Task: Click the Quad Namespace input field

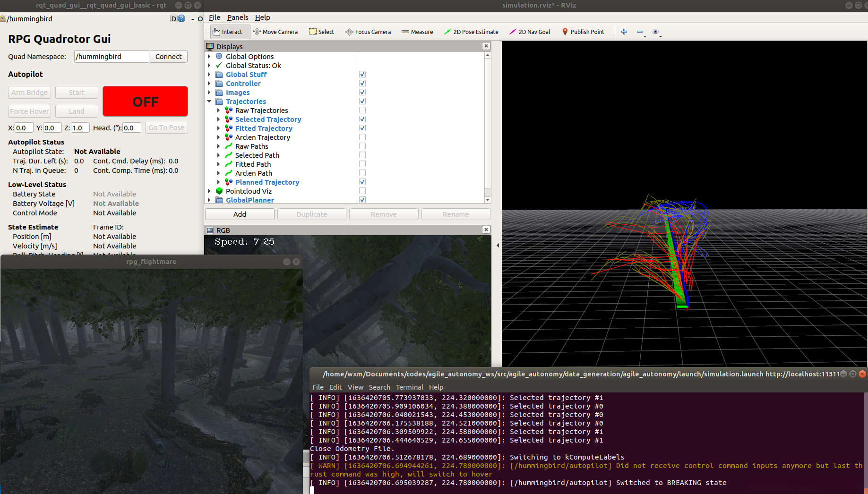Action: (112, 57)
